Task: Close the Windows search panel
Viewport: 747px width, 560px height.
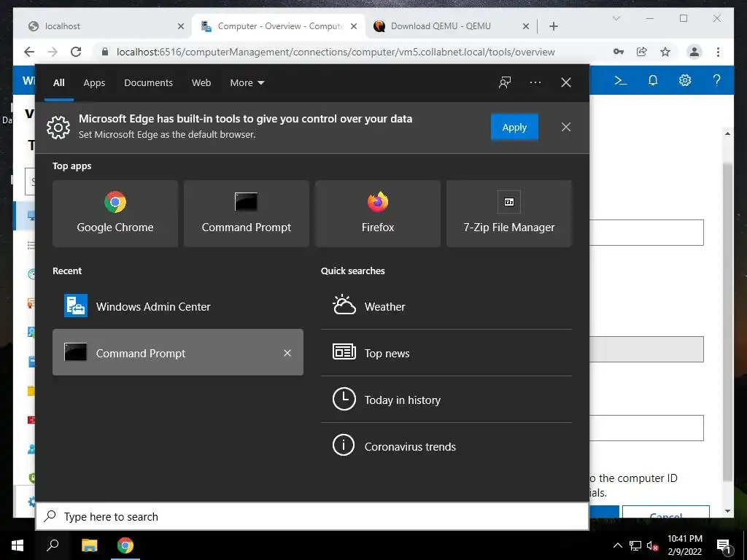Action: [566, 82]
